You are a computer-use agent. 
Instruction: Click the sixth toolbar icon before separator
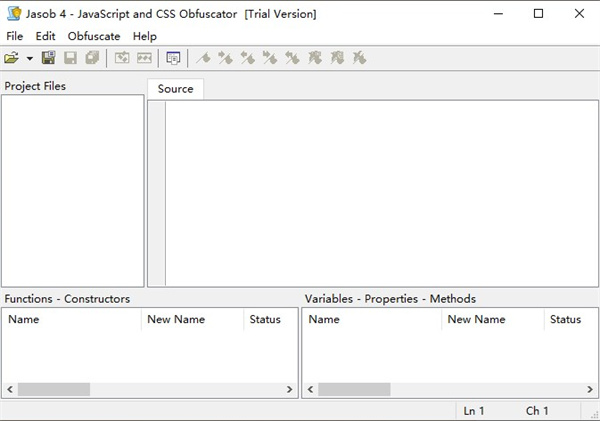tap(144, 58)
